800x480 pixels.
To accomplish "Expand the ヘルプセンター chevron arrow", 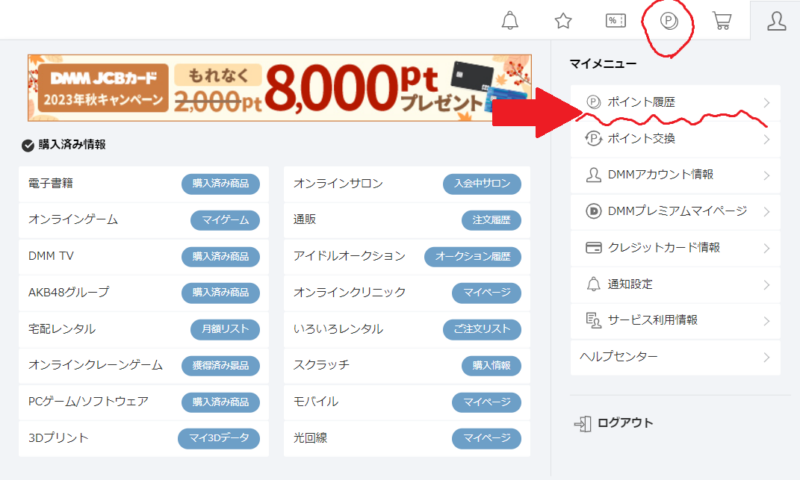I will 766,357.
